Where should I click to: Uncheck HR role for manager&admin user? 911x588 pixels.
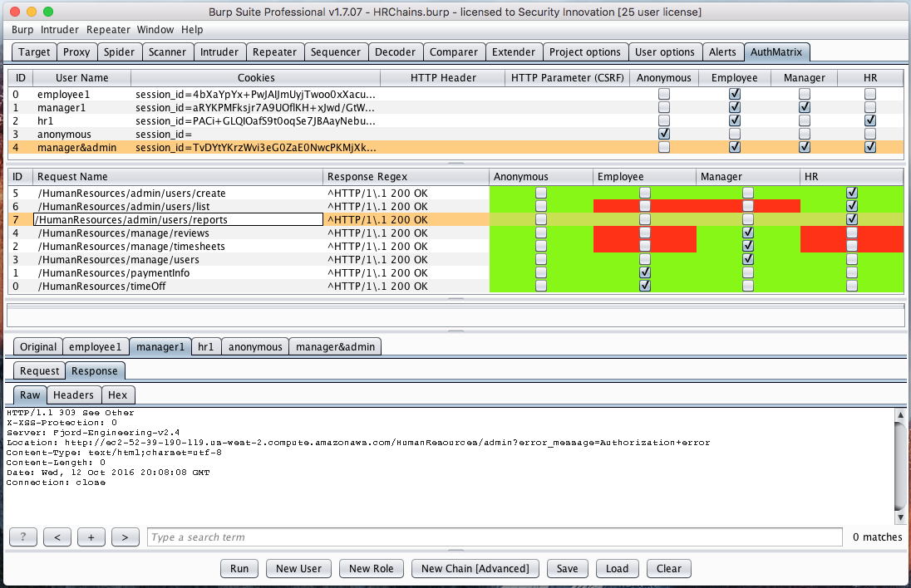[x=870, y=148]
